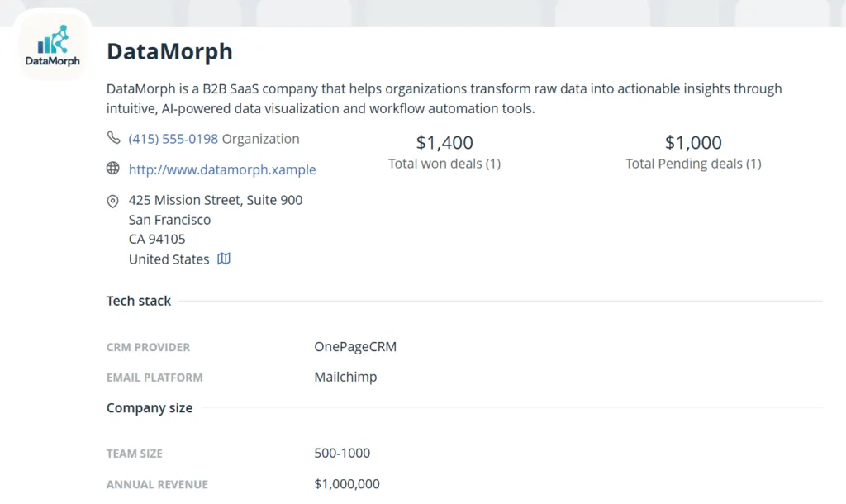Click the 425 Mission Street address line

coord(216,200)
